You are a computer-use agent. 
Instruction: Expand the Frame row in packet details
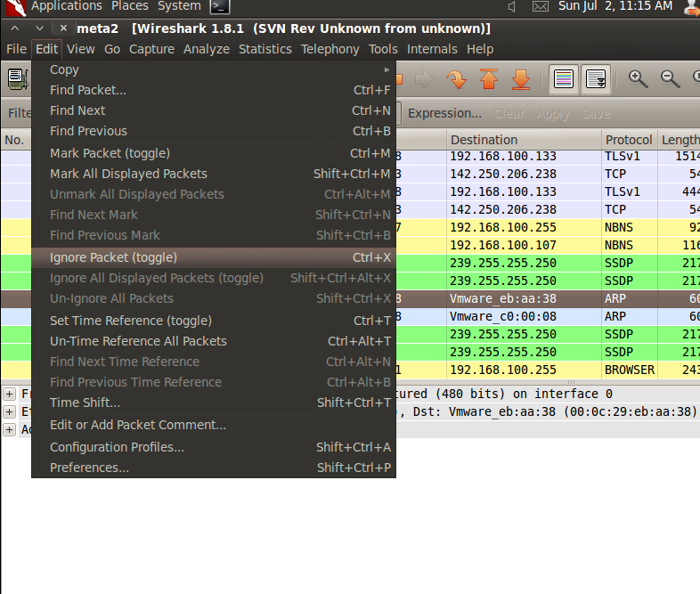pyautogui.click(x=10, y=394)
